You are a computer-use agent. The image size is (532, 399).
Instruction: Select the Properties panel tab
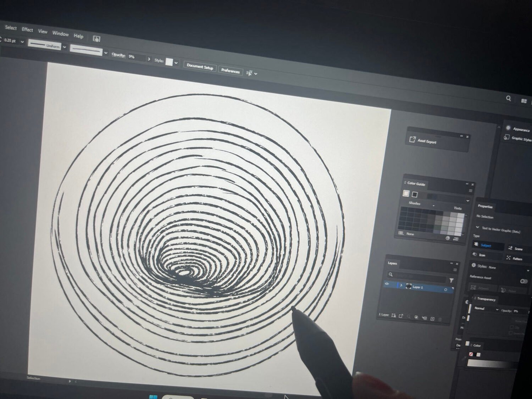coord(485,206)
